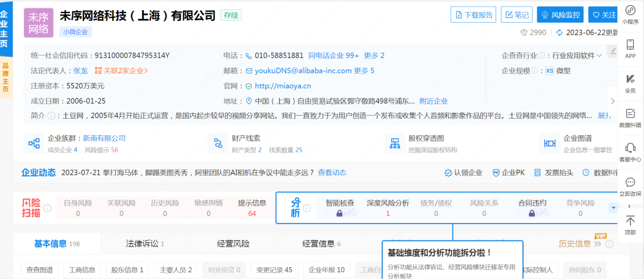Expand the 行业应用软件 industry dropdown

pos(577,55)
